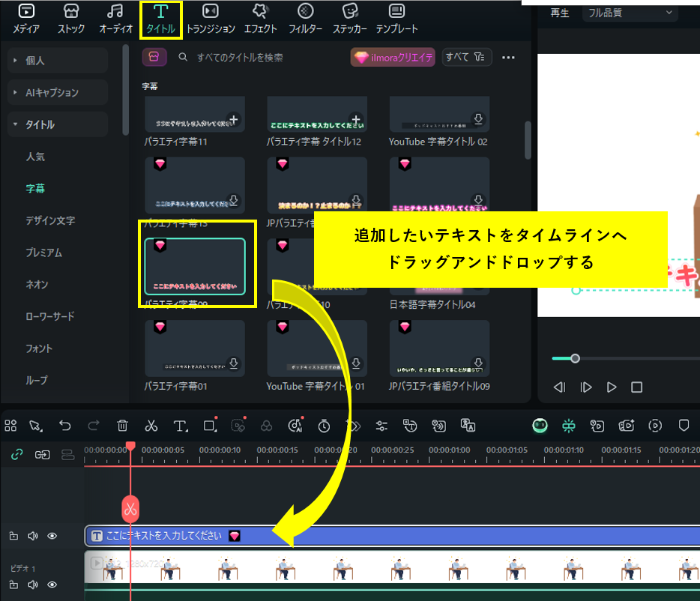The width and height of the screenshot is (700, 601).
Task: Click the playback progress slider under the preview
Action: tap(575, 358)
